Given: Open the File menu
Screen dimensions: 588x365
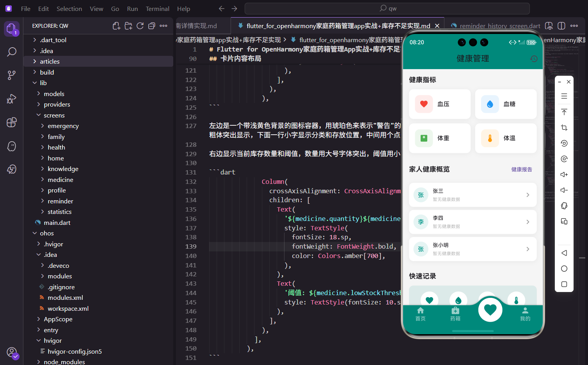Looking at the screenshot, I should coord(26,9).
